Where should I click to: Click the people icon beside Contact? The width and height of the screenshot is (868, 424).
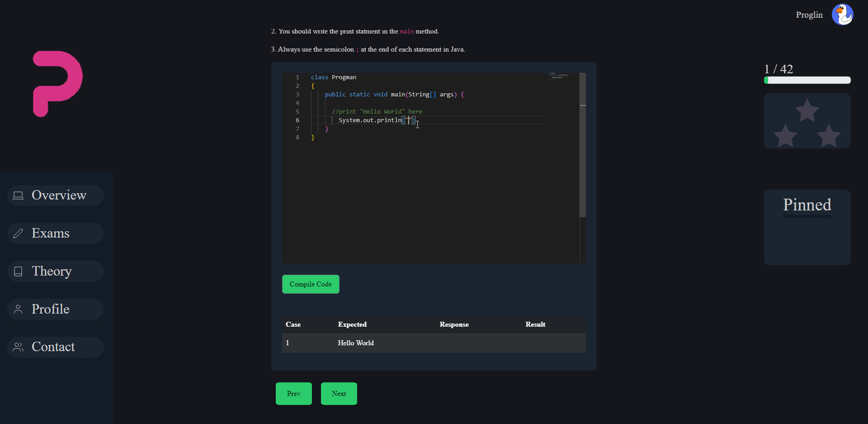18,347
